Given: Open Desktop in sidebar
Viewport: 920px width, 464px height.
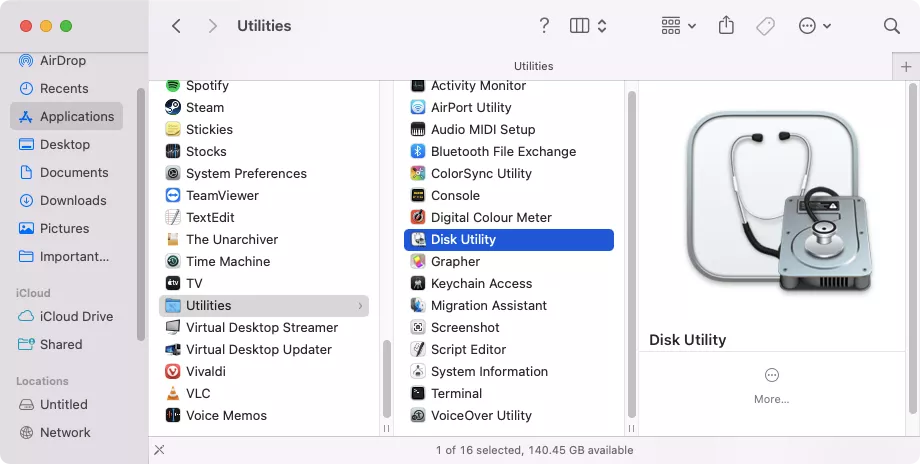Looking at the screenshot, I should [x=55, y=144].
